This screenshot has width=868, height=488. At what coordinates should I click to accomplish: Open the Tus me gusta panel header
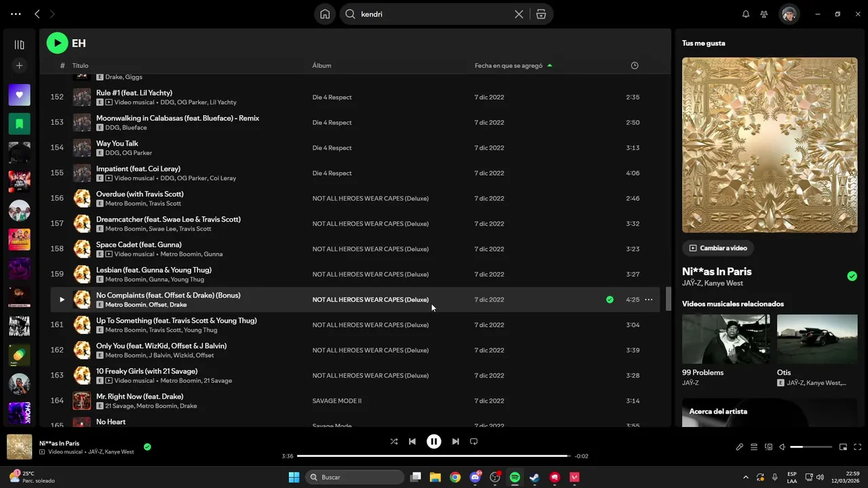pos(703,43)
